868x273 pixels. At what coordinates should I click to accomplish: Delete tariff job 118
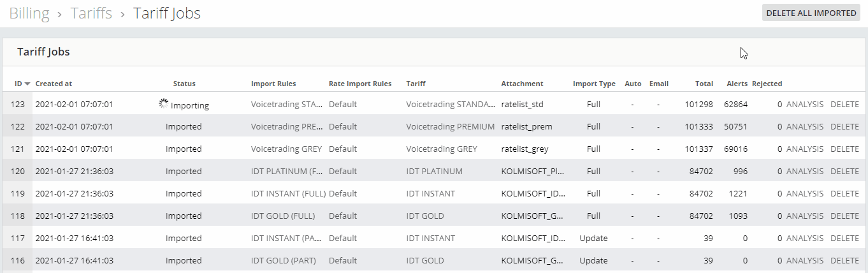(x=844, y=216)
